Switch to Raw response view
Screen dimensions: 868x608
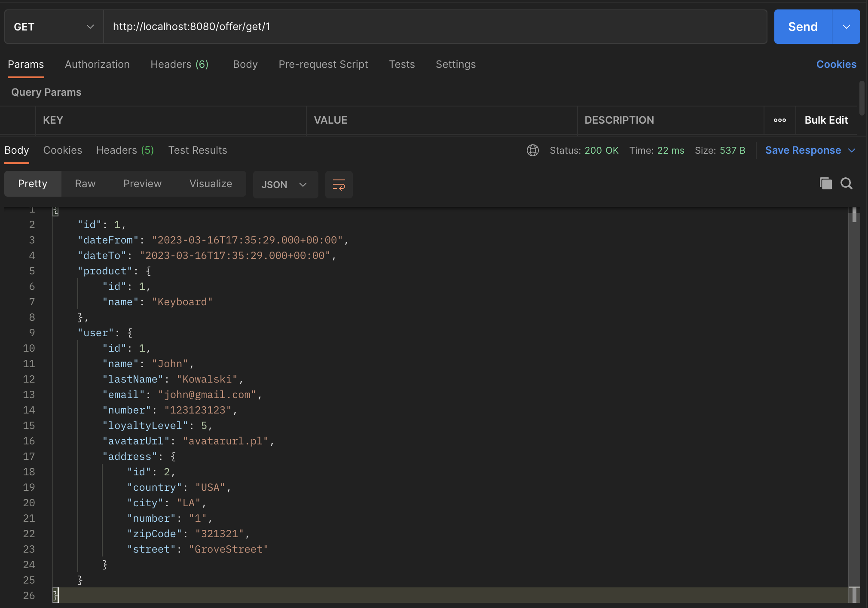pyautogui.click(x=85, y=183)
